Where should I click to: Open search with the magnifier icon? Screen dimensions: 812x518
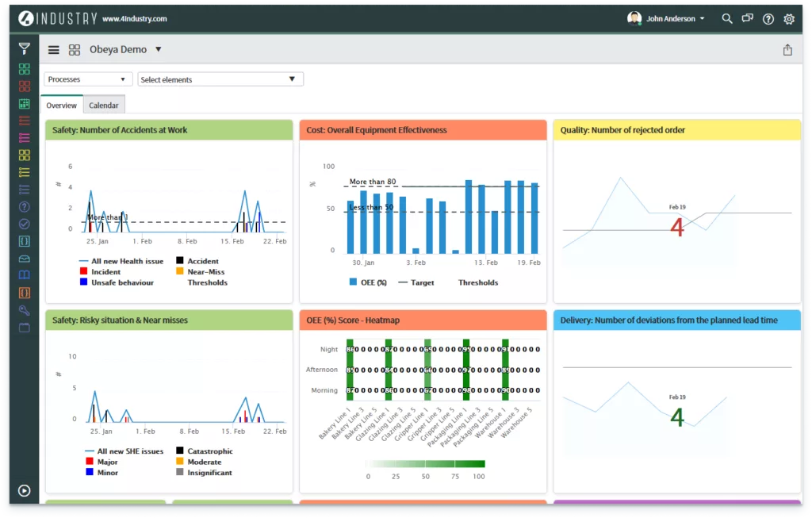point(727,19)
